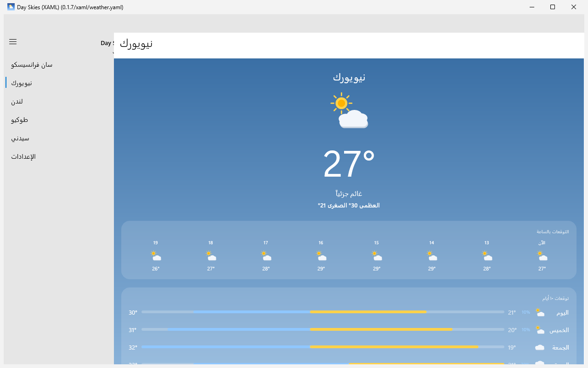Click the الجمعة day label
Viewport: 588px width, 368px height.
tap(560, 347)
